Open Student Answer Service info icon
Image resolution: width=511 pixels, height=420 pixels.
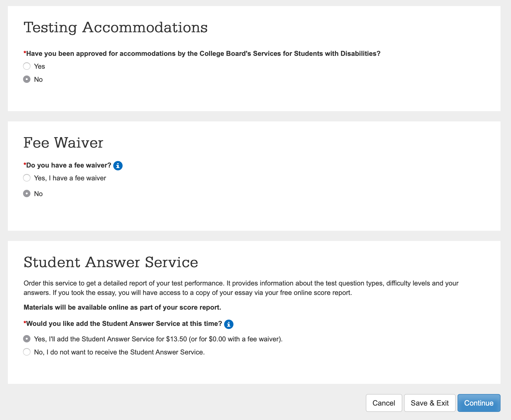coord(229,324)
